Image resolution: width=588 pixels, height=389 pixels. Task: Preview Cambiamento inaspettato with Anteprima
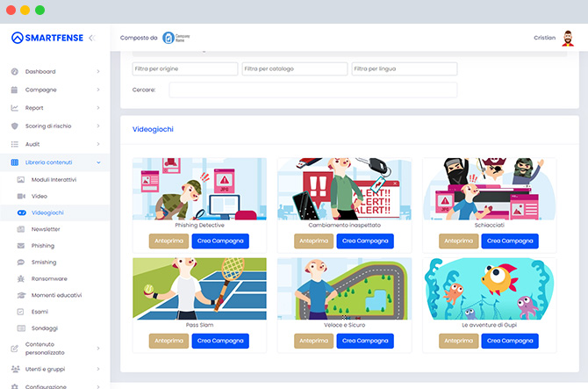click(313, 241)
